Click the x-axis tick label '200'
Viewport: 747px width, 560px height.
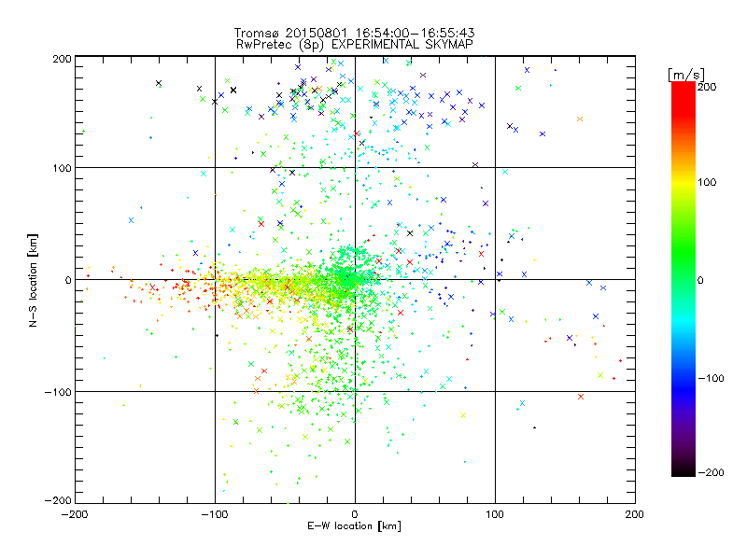tap(635, 514)
